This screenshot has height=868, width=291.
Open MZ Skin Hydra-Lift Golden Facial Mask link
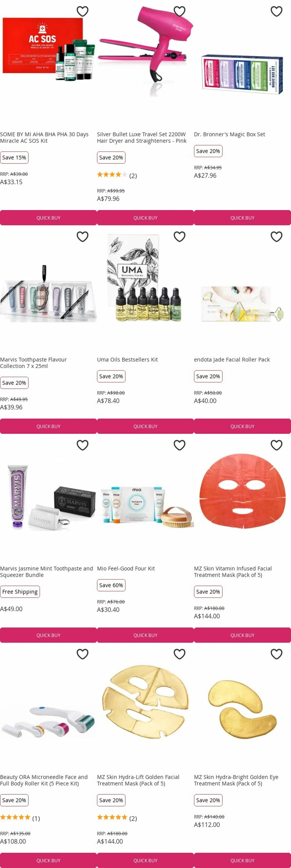click(138, 780)
